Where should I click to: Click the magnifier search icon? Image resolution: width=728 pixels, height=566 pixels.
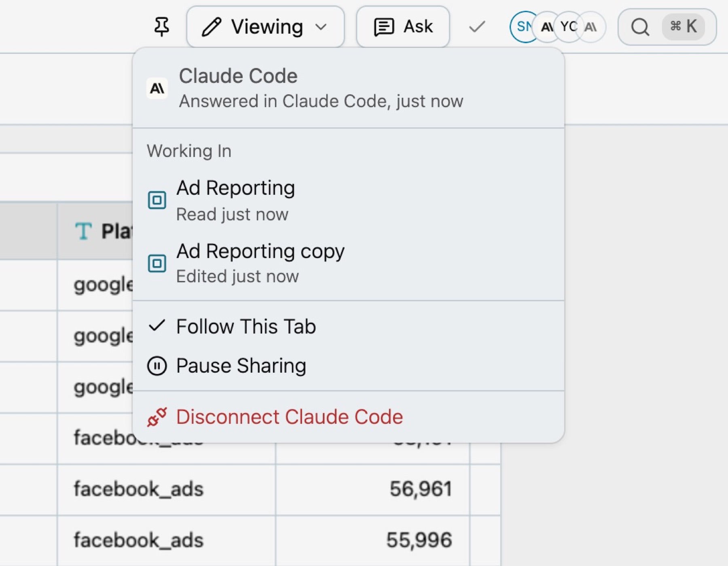640,27
